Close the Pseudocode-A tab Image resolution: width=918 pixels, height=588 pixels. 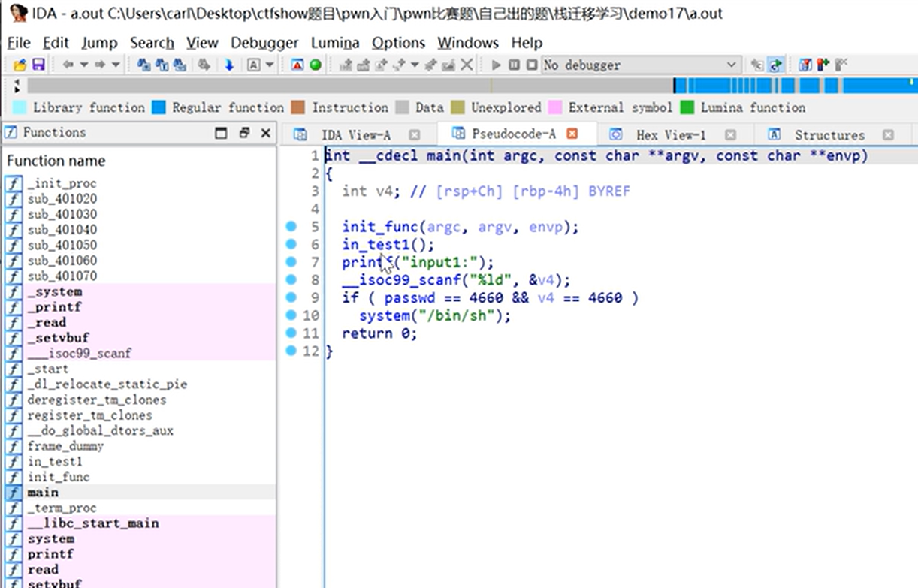coord(572,134)
